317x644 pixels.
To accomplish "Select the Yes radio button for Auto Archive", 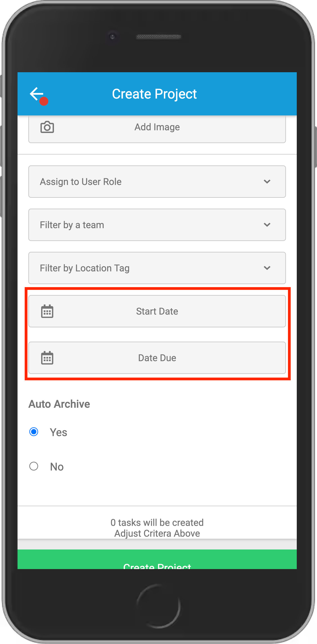I will (x=34, y=432).
